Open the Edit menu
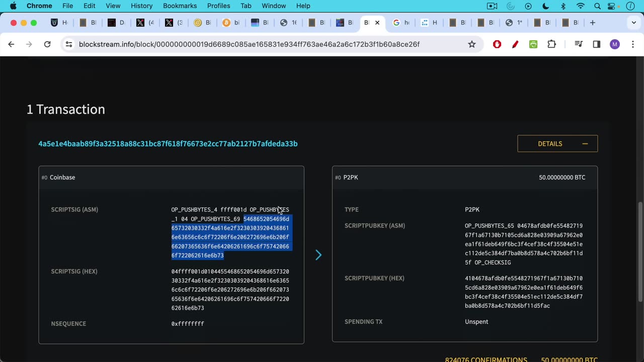This screenshot has width=644, height=362. tap(90, 6)
